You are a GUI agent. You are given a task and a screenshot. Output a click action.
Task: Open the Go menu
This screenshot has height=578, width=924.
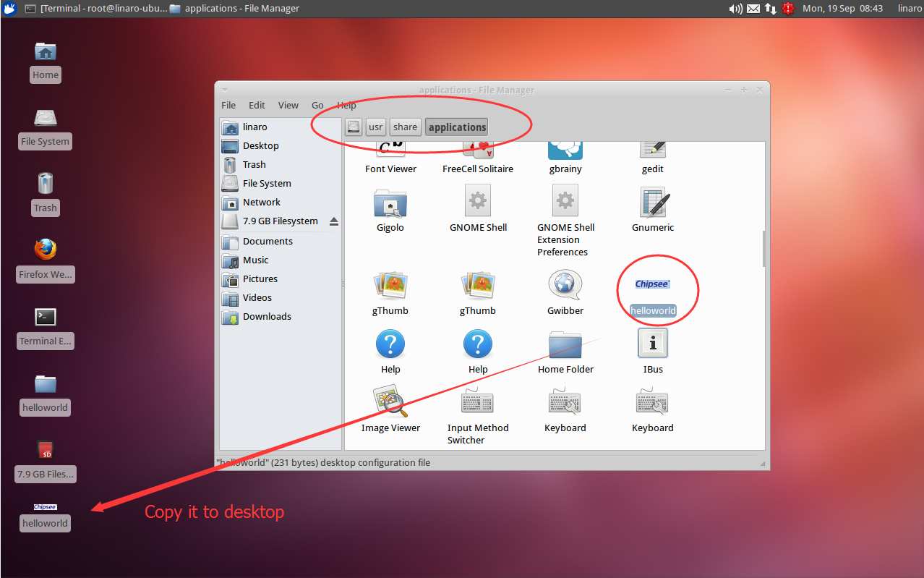(317, 105)
